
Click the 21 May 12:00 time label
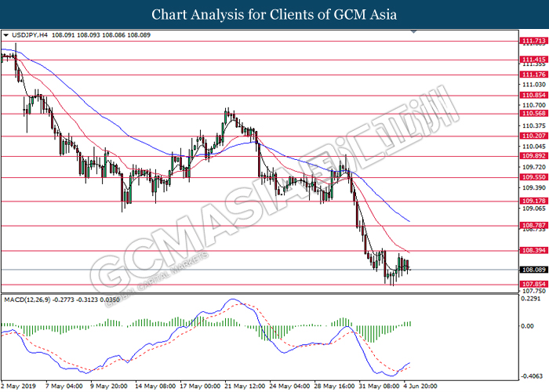point(245,386)
